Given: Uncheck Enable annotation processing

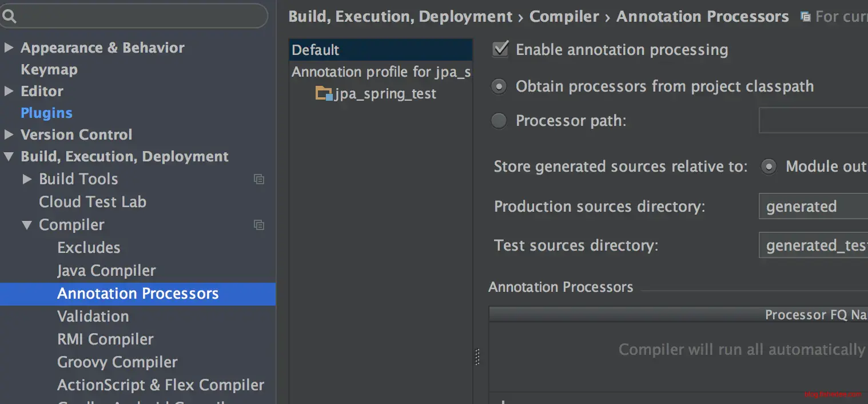Looking at the screenshot, I should click(500, 50).
